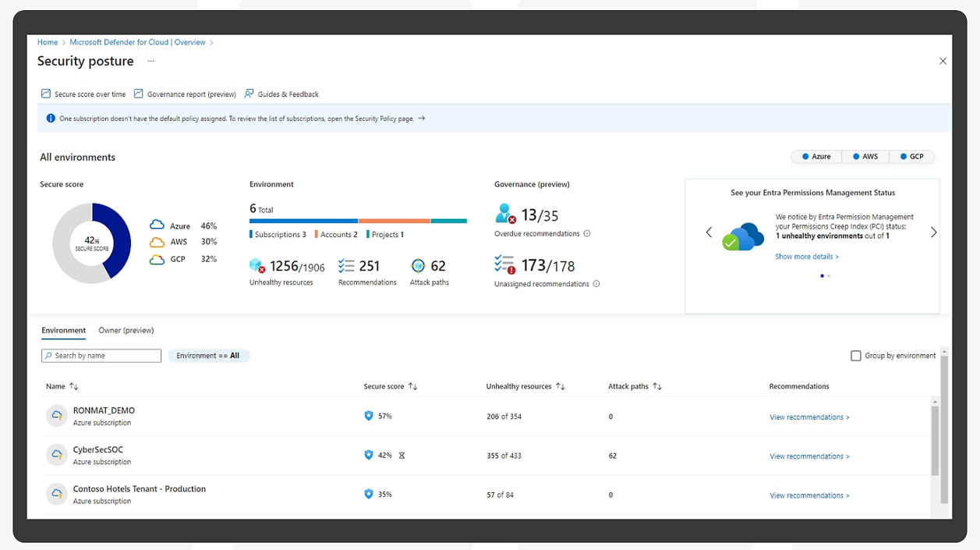Screen dimensions: 980x550
Task: Navigate to Home breadcrumb
Action: [x=48, y=42]
